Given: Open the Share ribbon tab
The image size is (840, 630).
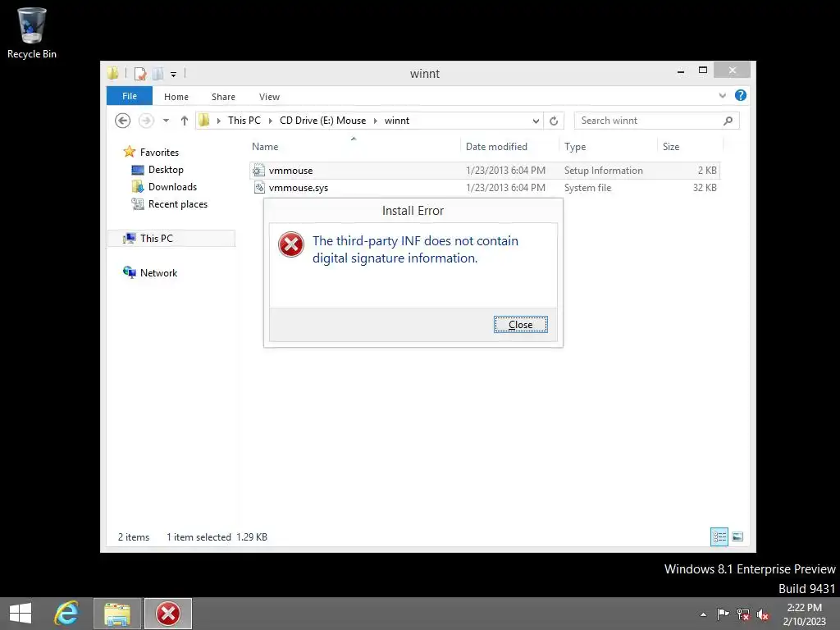Looking at the screenshot, I should (223, 97).
